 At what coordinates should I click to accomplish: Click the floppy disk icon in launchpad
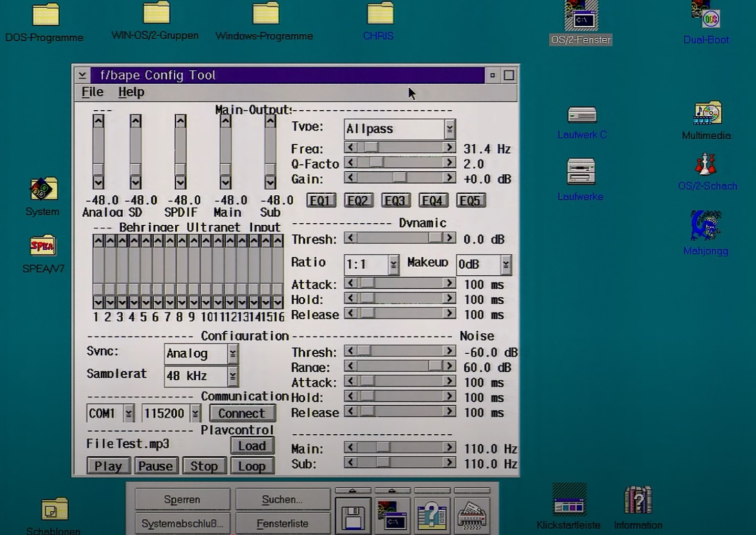(353, 517)
